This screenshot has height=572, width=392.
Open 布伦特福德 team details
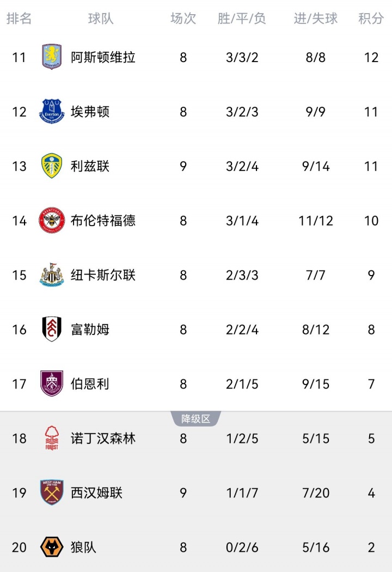click(x=103, y=221)
